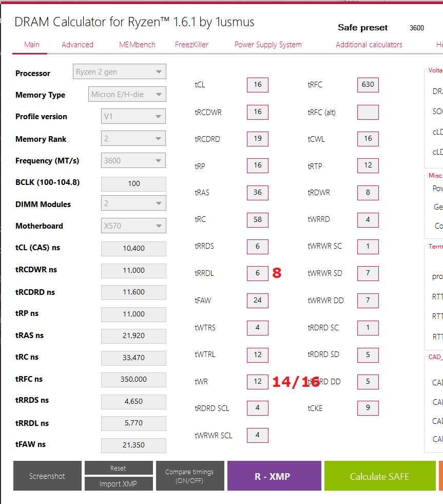
Task: Select the tRDRD SCL value box
Action: [x=258, y=408]
